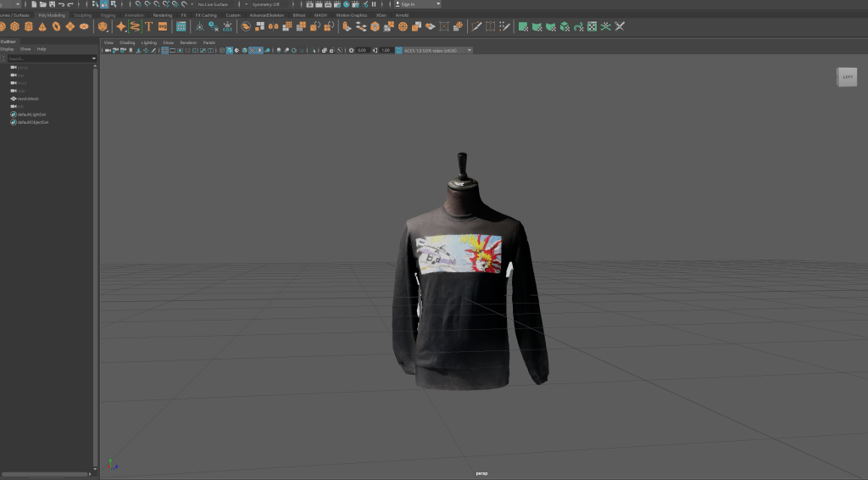Open the Symmetry: Off dropdown
The height and width of the screenshot is (480, 868).
pos(270,4)
